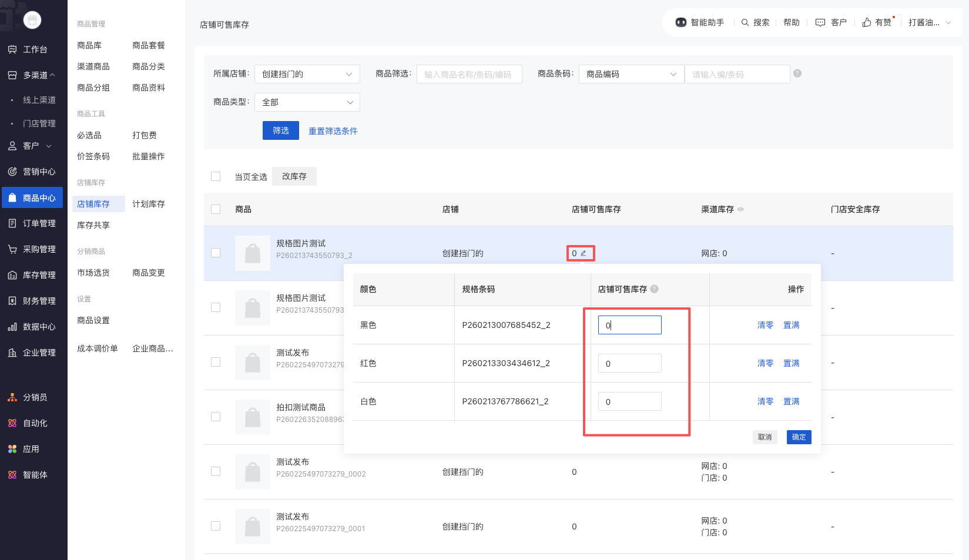Click the store logo avatar at top left
Viewport: 969px width, 560px height.
[x=32, y=21]
